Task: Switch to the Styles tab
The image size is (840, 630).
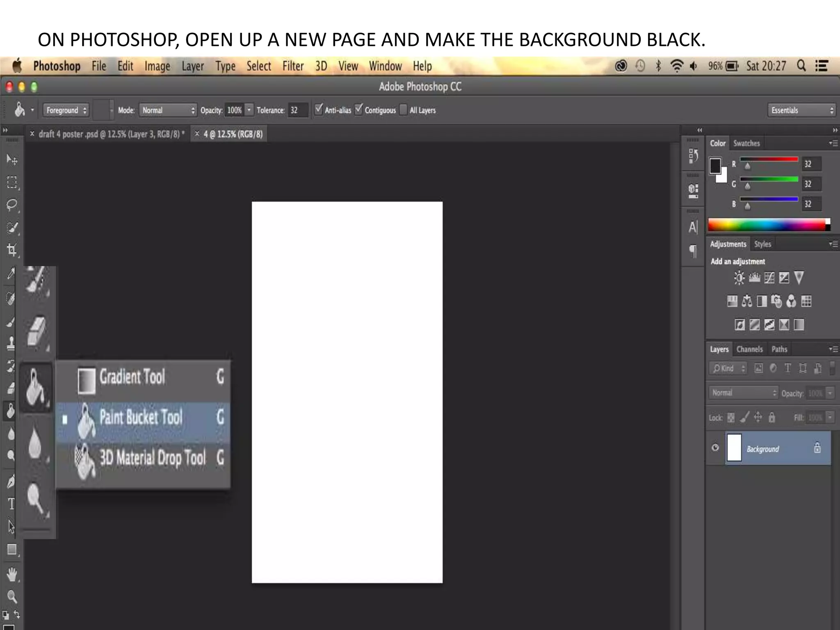Action: pyautogui.click(x=762, y=244)
